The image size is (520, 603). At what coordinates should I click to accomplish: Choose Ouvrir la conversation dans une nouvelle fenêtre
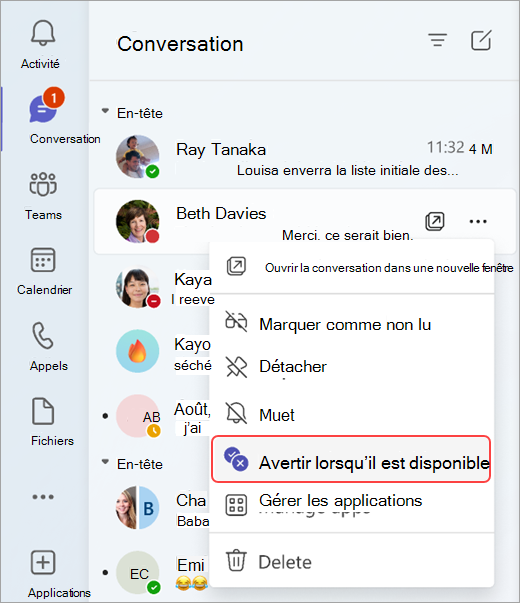pos(352,267)
